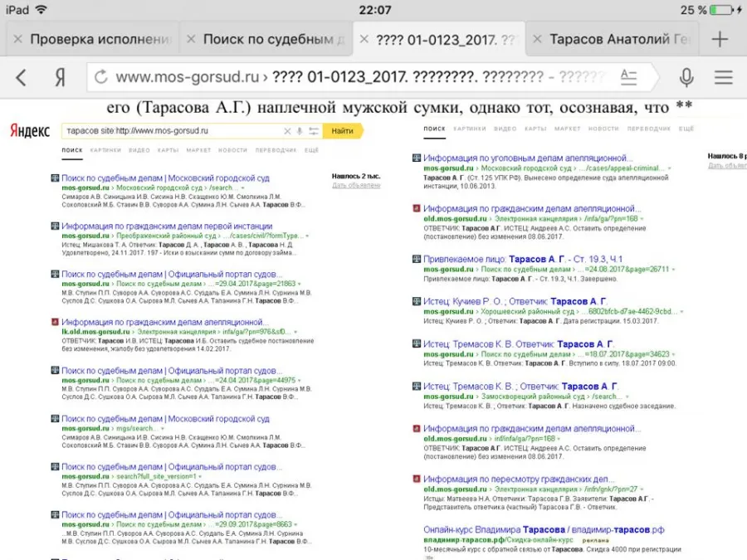Select 'Картинки' in left search navigation
The image size is (747, 560).
[105, 150]
